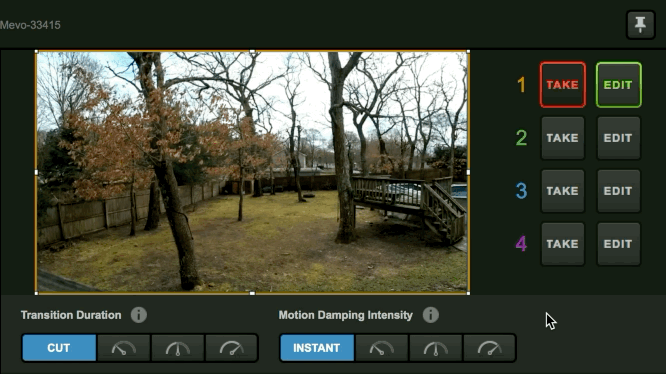
Task: Click TAKE for preset 2
Action: (x=562, y=138)
